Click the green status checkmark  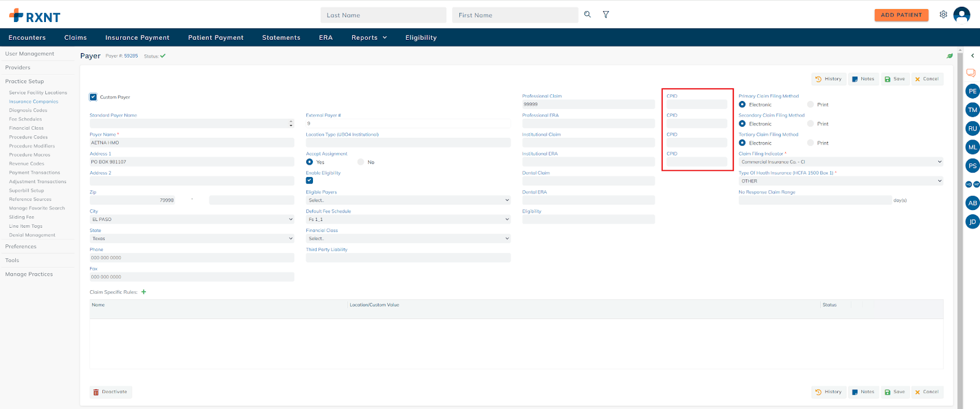pos(163,56)
